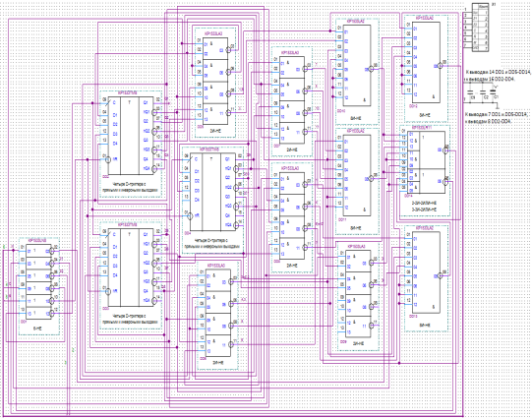Click the DD4 quad D-trigger in center
532x418 pixels.
click(211, 192)
